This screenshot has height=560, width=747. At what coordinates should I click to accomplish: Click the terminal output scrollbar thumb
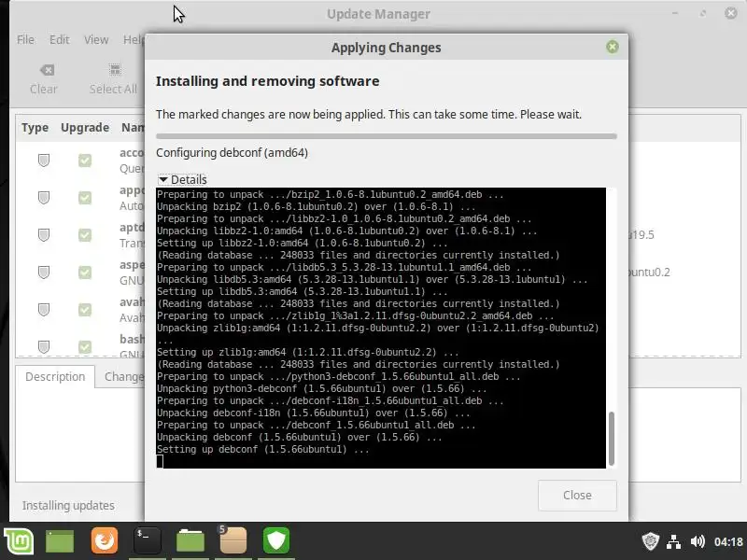[x=612, y=439]
